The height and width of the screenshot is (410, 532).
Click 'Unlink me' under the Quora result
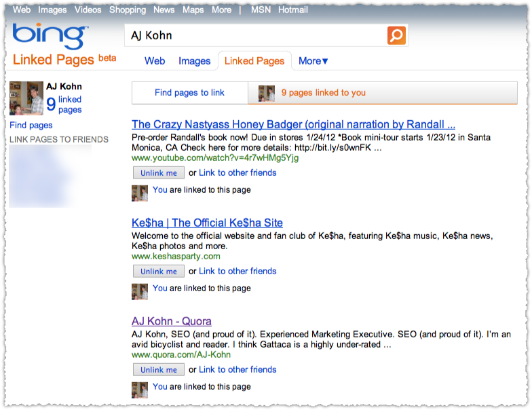tap(159, 369)
